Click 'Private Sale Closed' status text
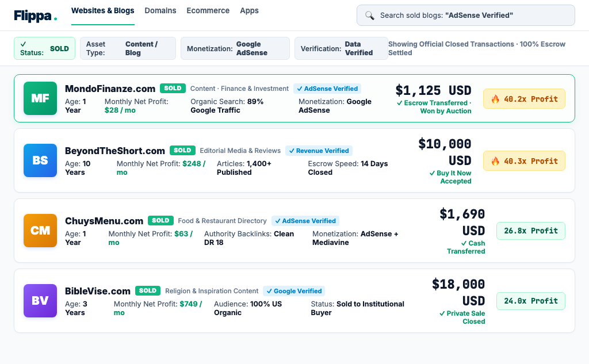589x364 pixels. (462, 318)
